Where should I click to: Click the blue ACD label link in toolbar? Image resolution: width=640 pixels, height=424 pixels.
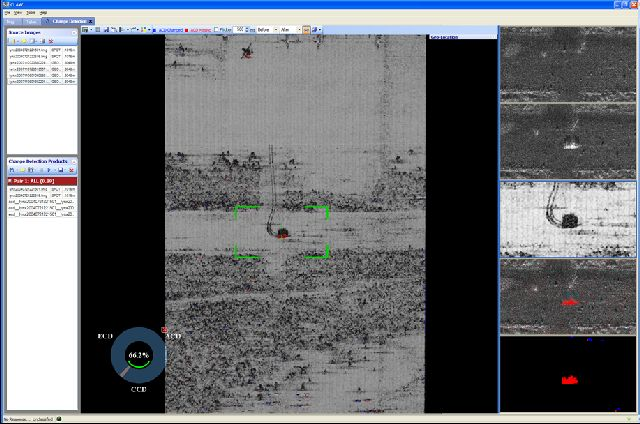[171, 30]
